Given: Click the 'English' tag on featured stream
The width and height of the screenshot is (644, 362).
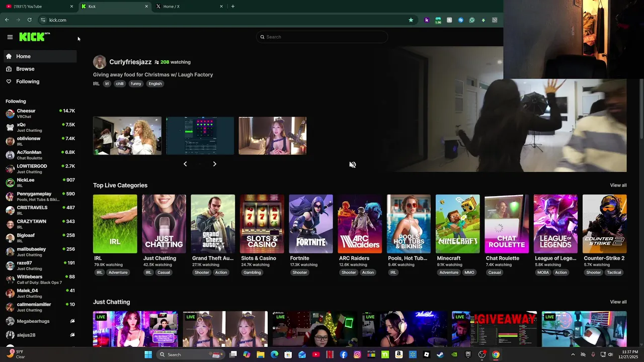Looking at the screenshot, I should 155,84.
